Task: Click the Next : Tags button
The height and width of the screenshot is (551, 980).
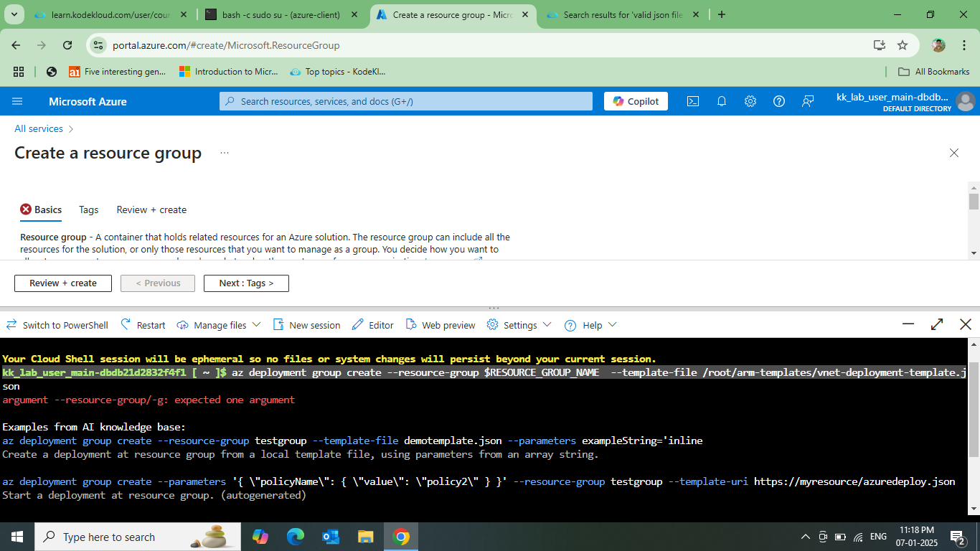Action: pos(246,283)
